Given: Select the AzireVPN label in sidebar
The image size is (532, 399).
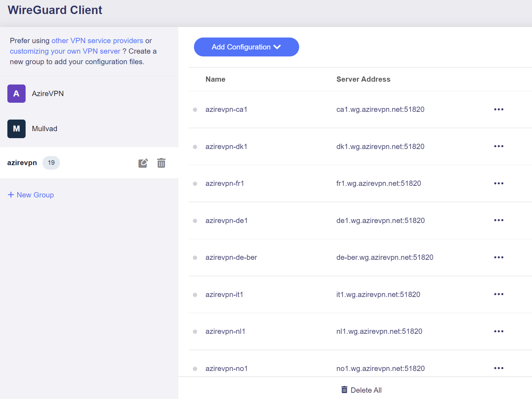Looking at the screenshot, I should (x=48, y=94).
